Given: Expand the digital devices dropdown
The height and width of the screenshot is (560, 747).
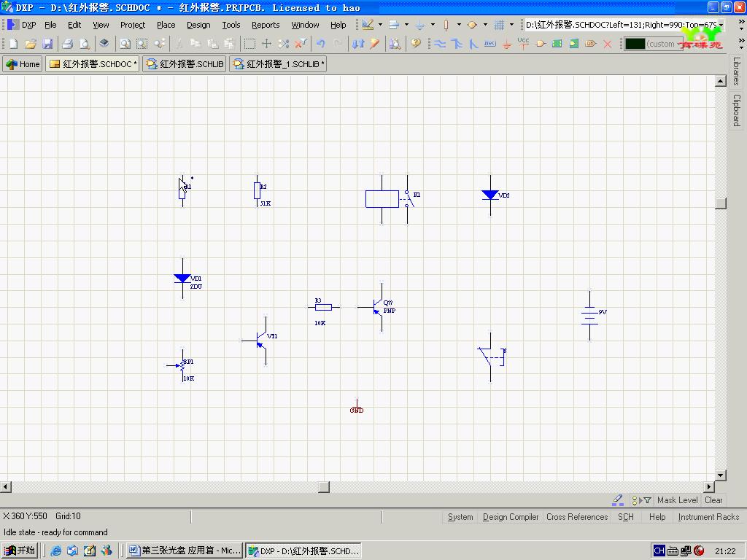Looking at the screenshot, I should (459, 25).
